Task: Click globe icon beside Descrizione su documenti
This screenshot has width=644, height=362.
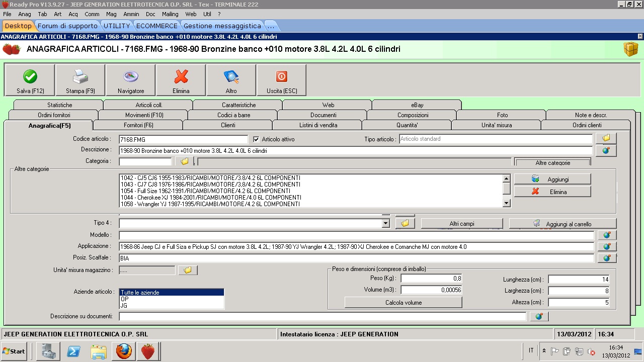Action: pyautogui.click(x=539, y=316)
